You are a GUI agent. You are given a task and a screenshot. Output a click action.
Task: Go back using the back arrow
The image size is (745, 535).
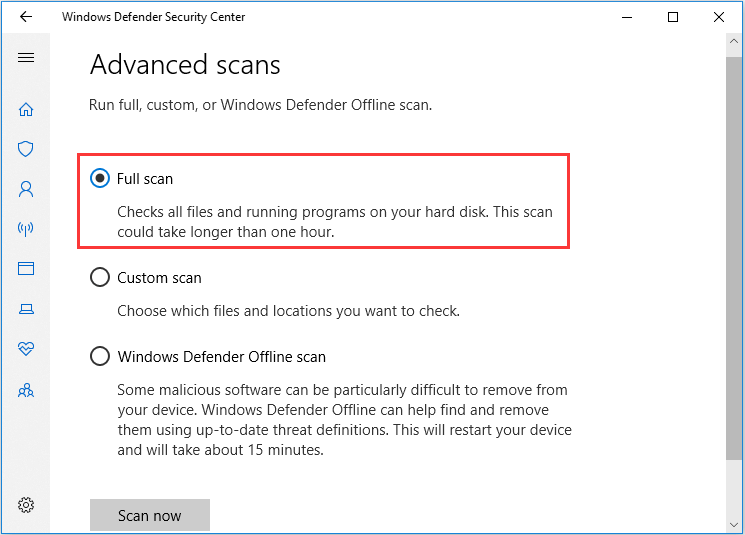(x=26, y=17)
